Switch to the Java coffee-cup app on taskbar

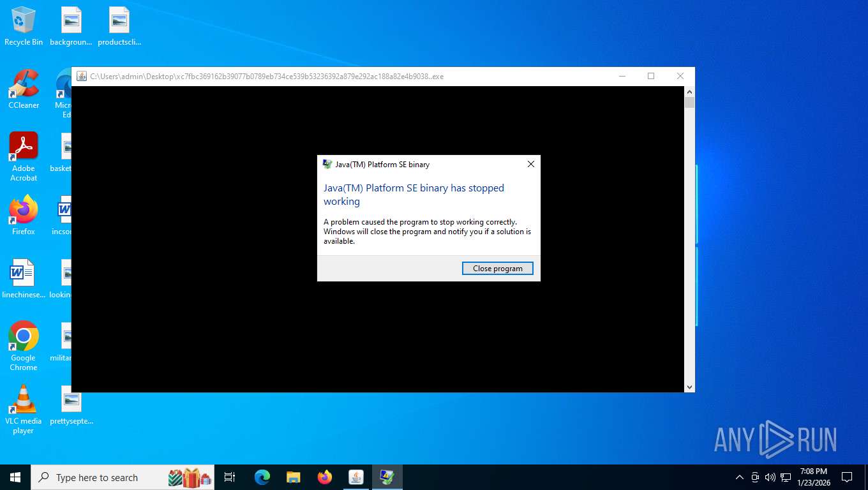[355, 477]
